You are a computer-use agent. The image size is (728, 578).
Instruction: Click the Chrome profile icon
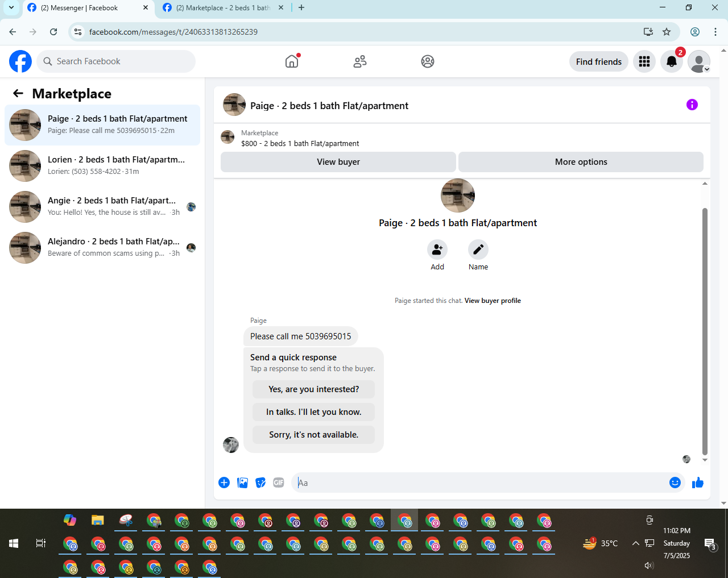click(x=695, y=32)
